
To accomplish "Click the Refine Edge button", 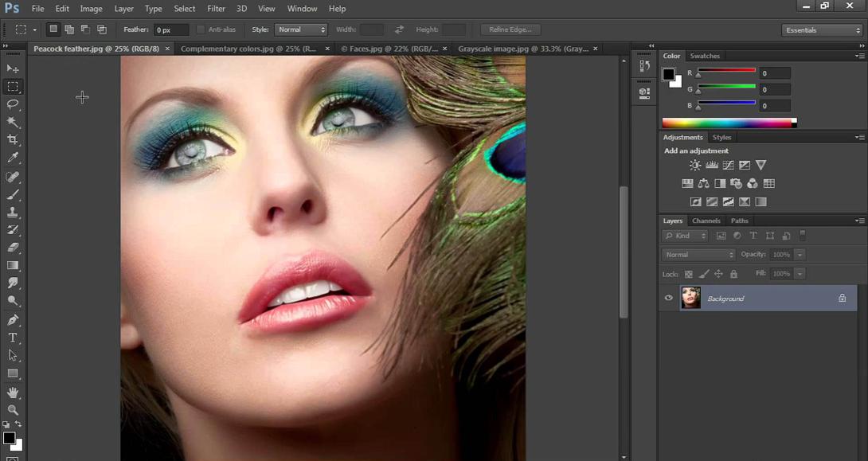I will [510, 29].
